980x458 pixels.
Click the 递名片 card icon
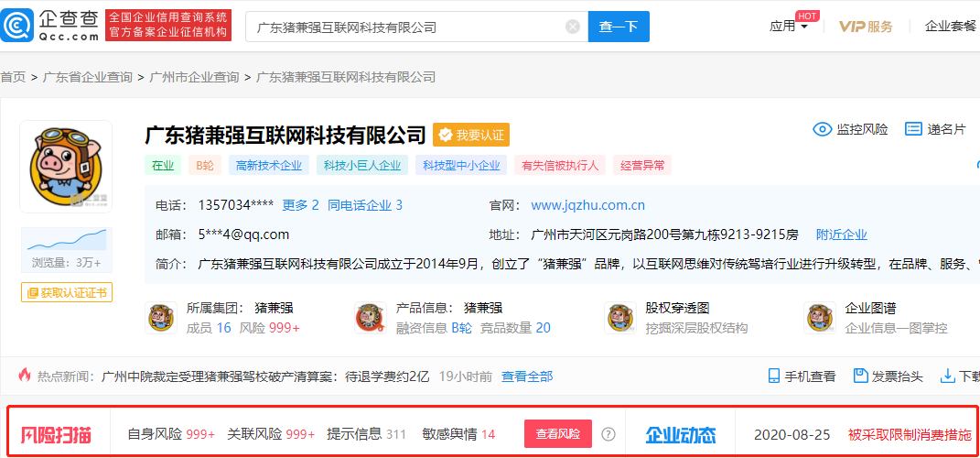(914, 129)
